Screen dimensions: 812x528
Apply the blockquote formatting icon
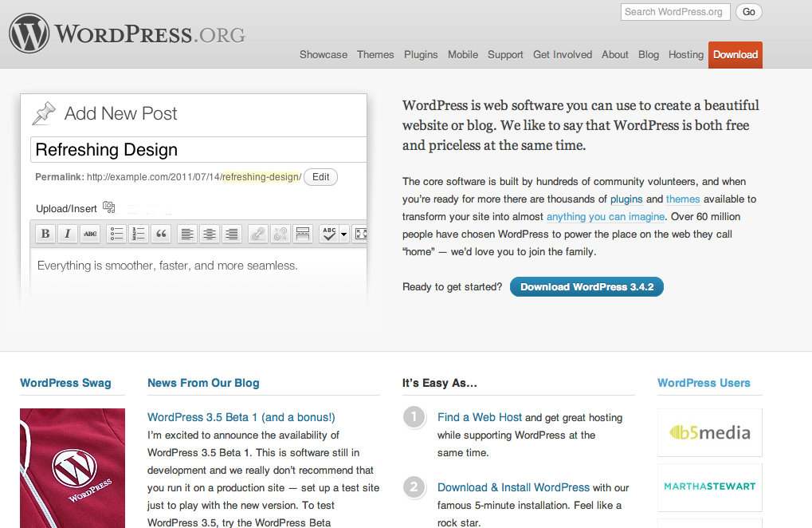(x=161, y=234)
